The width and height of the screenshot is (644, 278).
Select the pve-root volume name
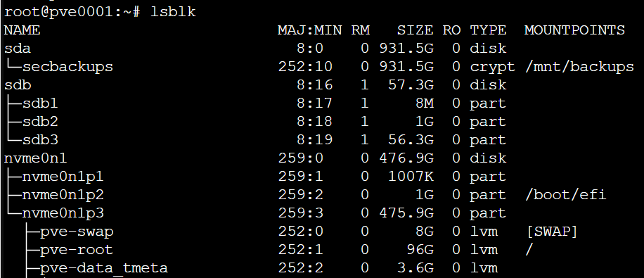coord(77,250)
